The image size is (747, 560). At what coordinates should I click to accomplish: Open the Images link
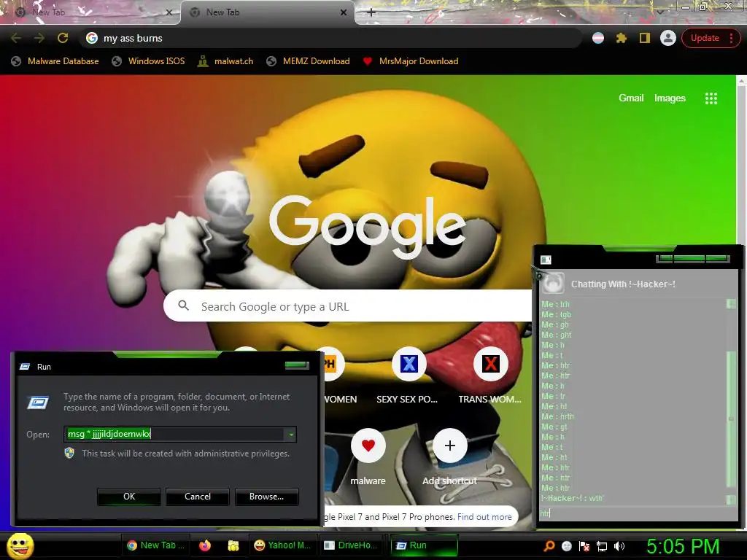pyautogui.click(x=670, y=98)
